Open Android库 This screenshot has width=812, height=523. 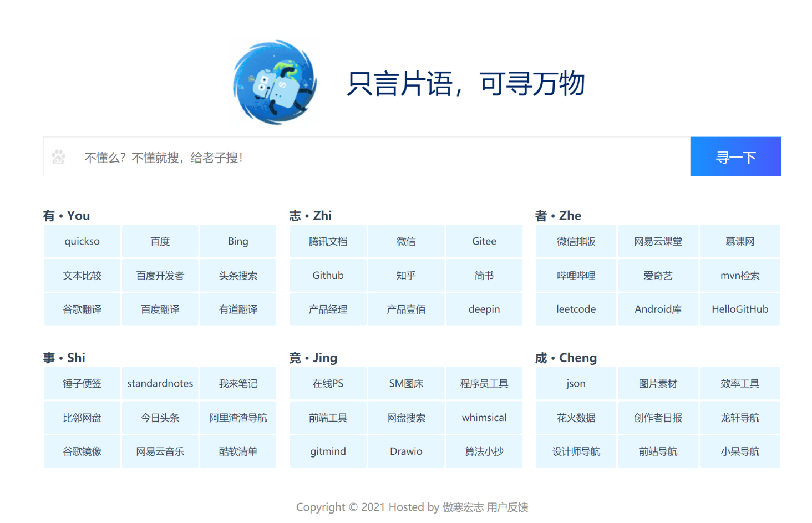pyautogui.click(x=658, y=309)
